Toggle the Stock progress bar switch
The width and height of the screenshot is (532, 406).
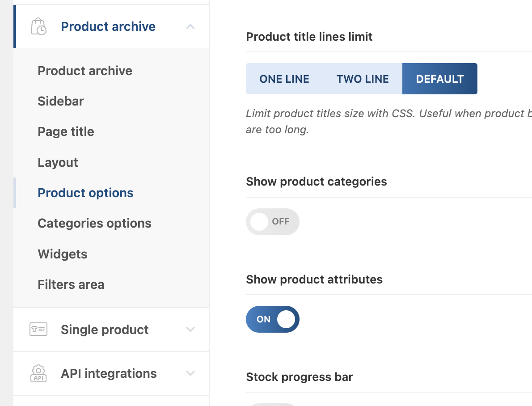272,404
